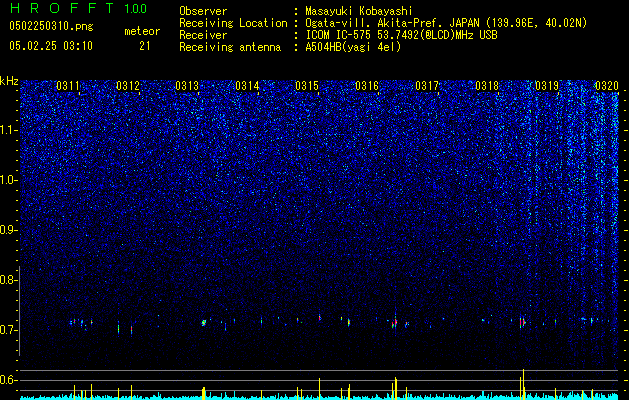Click the Receiver label

pos(203,35)
